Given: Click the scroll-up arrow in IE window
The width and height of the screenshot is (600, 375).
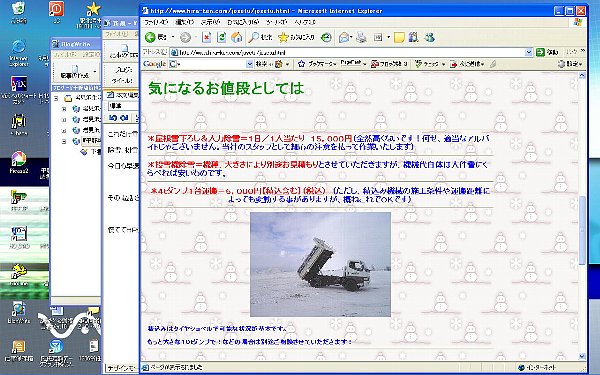Looking at the screenshot, I should pyautogui.click(x=582, y=75).
